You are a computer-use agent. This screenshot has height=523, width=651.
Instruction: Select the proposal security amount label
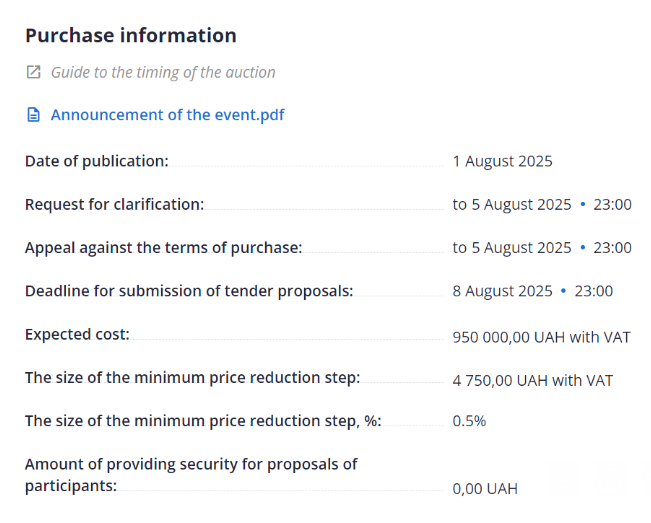[x=191, y=475]
